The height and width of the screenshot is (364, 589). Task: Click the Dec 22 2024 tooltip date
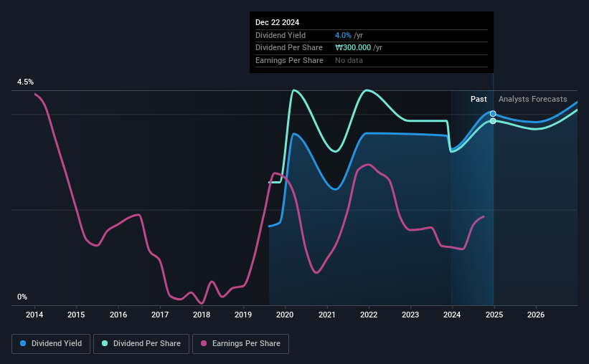(x=277, y=22)
